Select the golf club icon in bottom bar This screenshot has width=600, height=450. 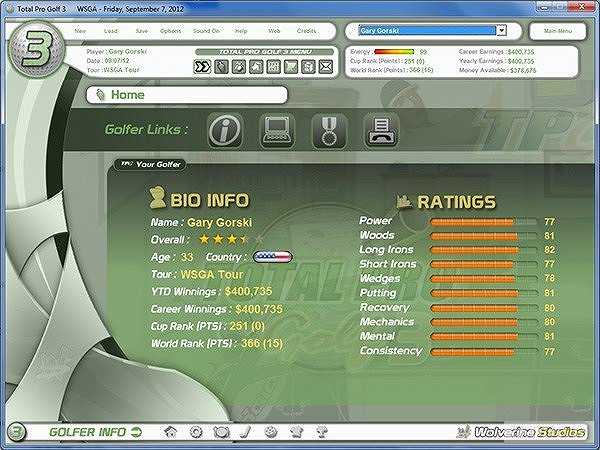(x=246, y=432)
